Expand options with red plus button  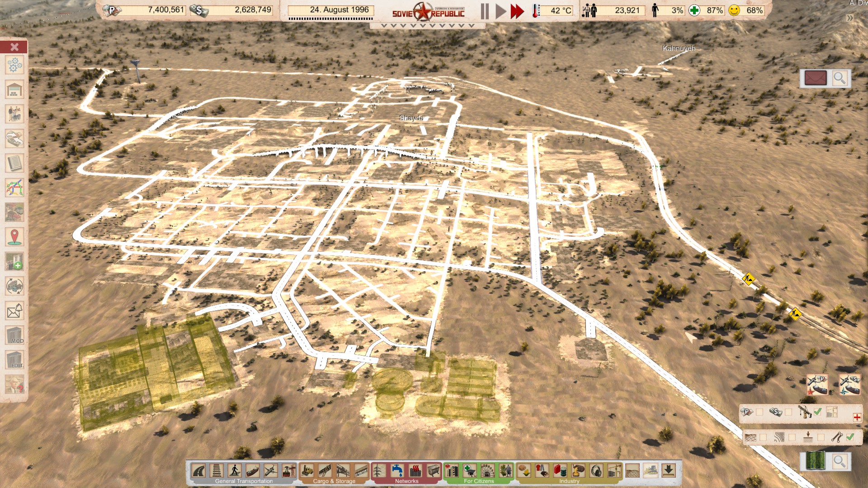(857, 418)
